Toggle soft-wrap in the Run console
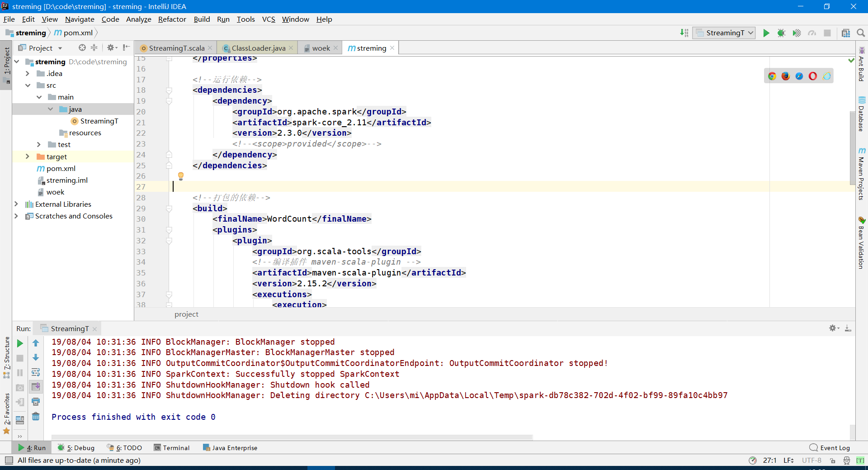This screenshot has height=470, width=868. click(x=36, y=372)
